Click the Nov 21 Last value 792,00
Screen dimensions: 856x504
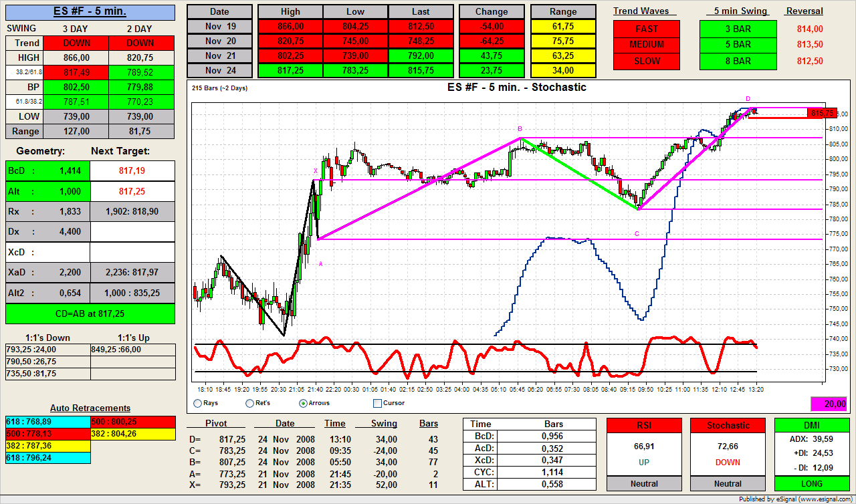(421, 55)
